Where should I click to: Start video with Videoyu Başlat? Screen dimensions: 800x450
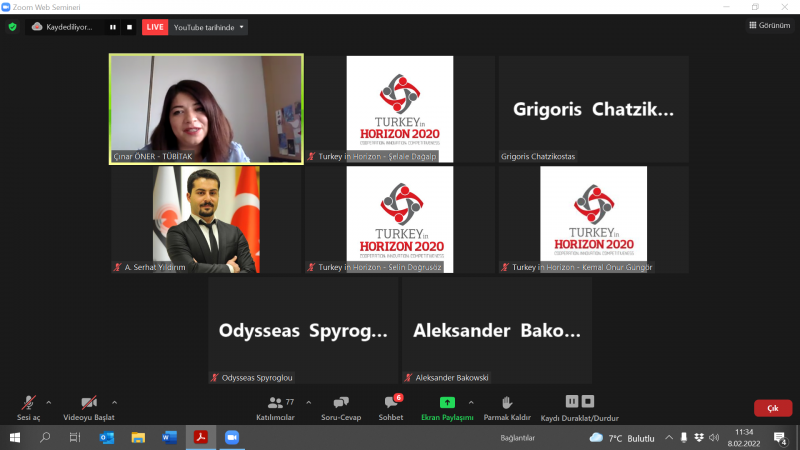(x=89, y=408)
